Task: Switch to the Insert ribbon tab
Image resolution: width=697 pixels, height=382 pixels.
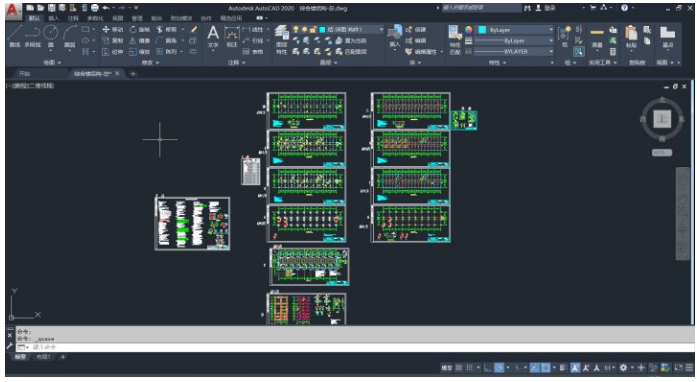Action: click(x=53, y=18)
